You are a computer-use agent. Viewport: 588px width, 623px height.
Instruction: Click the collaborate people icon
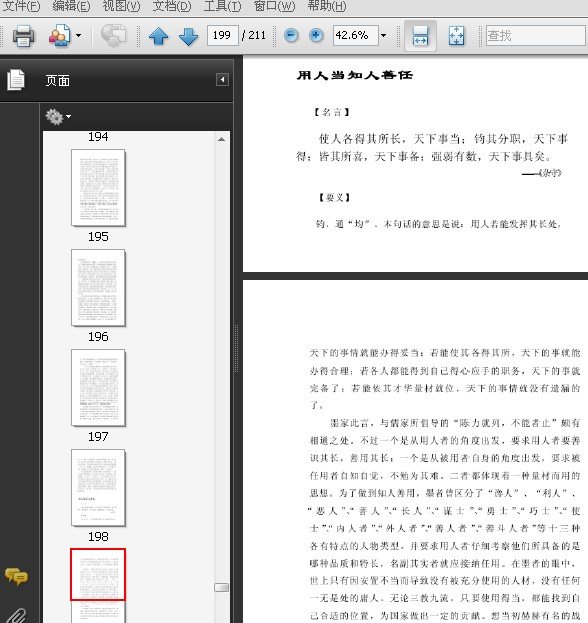tap(59, 36)
